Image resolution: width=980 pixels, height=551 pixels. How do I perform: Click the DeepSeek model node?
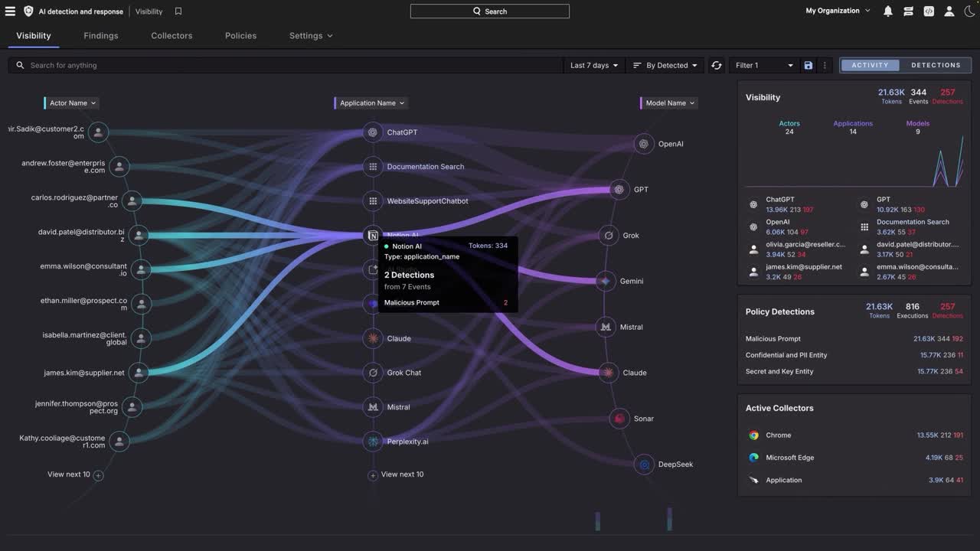pos(645,465)
